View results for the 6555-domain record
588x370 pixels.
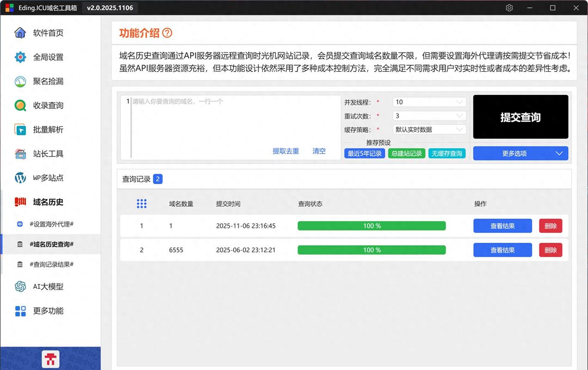[x=502, y=250]
